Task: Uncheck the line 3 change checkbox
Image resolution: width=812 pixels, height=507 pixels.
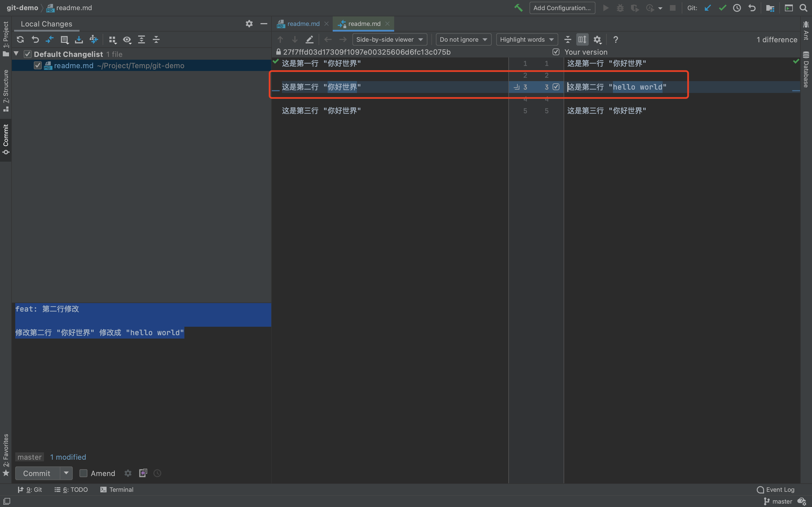Action: point(556,87)
